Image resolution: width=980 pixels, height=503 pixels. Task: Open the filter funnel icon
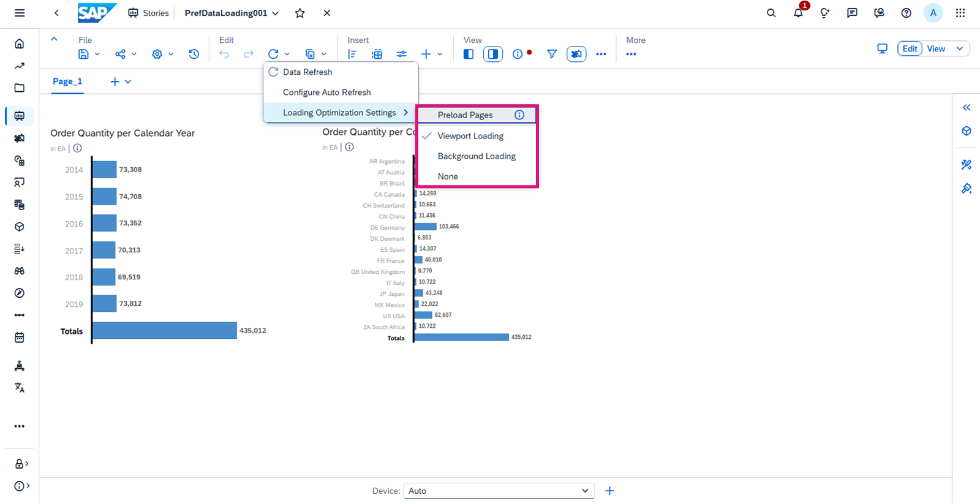tap(552, 54)
